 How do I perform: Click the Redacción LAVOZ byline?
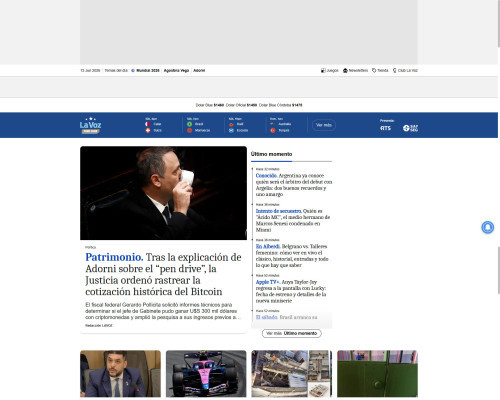tap(99, 325)
